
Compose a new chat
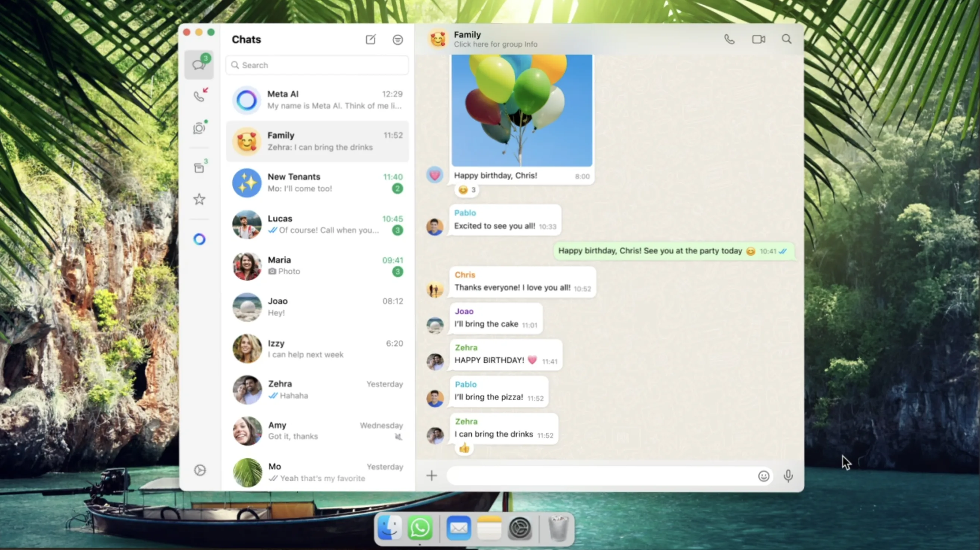(x=371, y=39)
